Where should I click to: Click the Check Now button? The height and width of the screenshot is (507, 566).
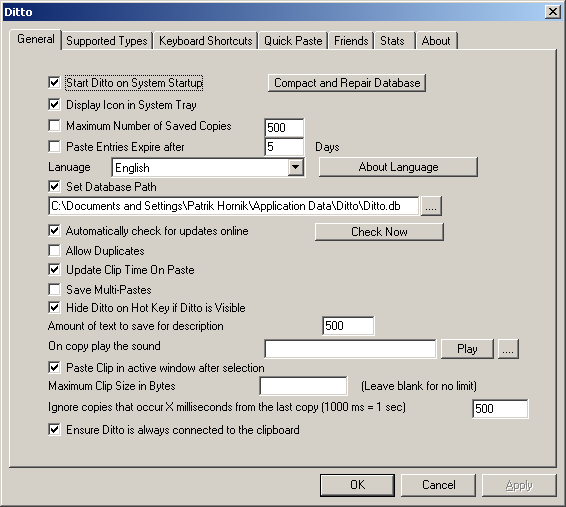379,232
